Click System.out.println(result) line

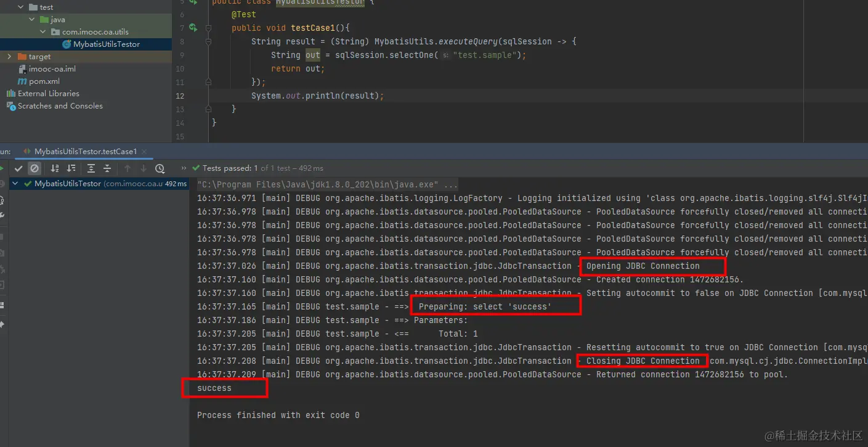pyautogui.click(x=317, y=96)
